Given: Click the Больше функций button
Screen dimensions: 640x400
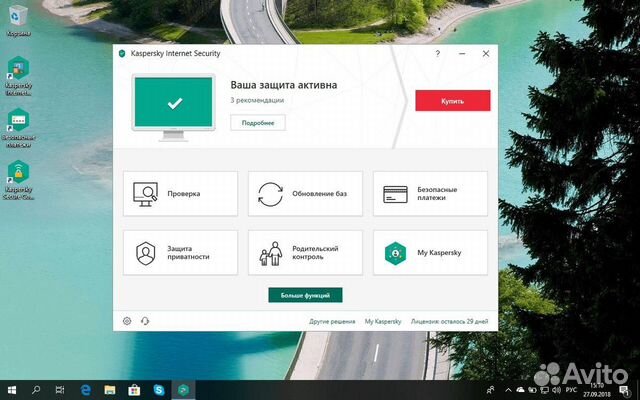Looking at the screenshot, I should tap(305, 295).
